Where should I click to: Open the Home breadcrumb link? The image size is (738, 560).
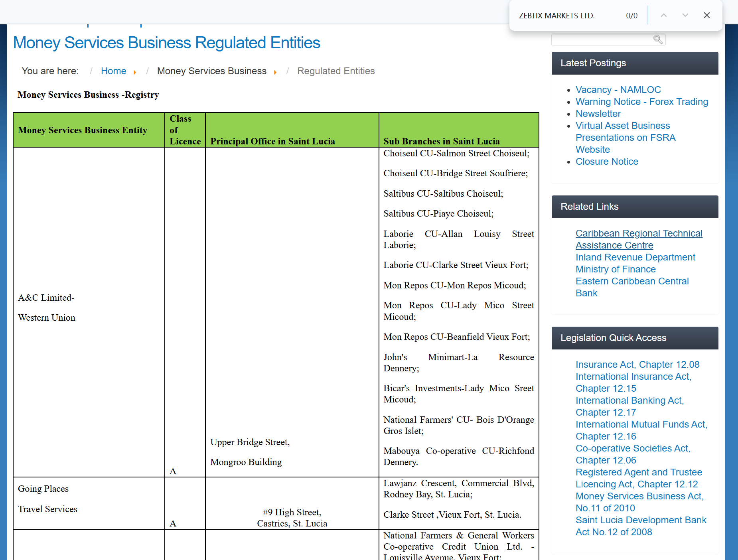[113, 71]
